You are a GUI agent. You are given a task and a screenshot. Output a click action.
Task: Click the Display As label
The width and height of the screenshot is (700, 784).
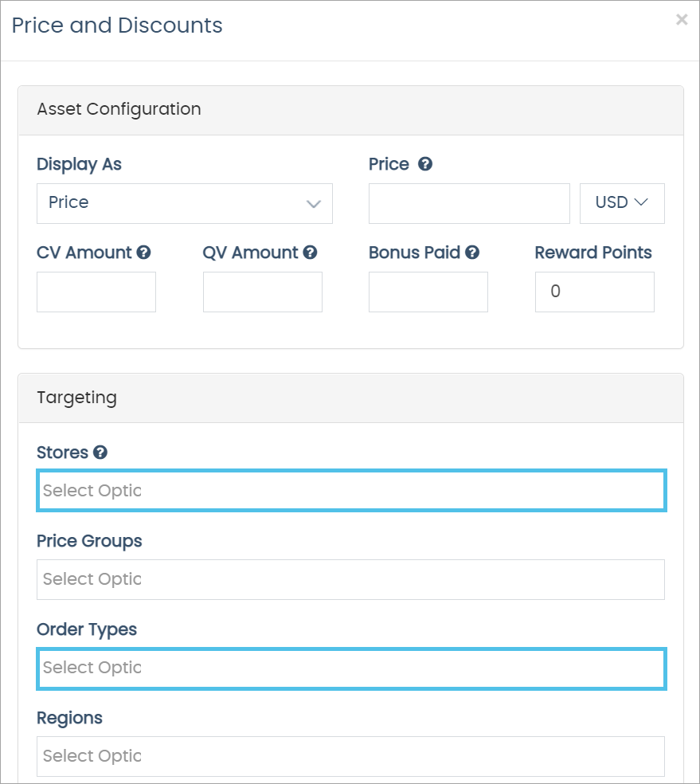79,164
